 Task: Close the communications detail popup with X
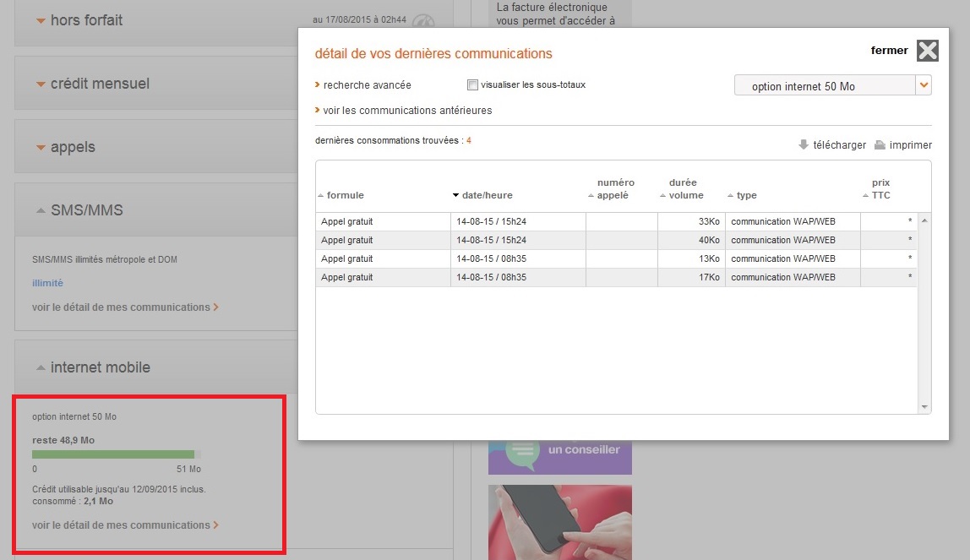[x=927, y=51]
